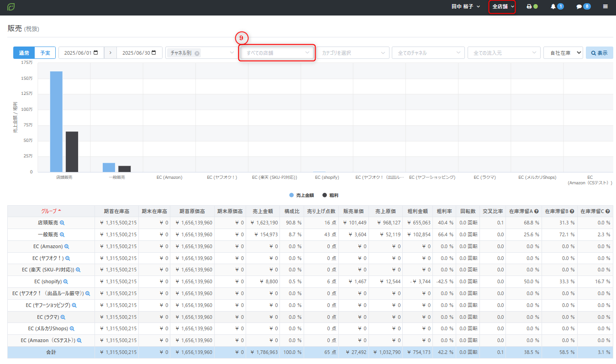Image resolution: width=616 pixels, height=364 pixels.
Task: Click the start date field 2025/06/01
Action: [81, 53]
